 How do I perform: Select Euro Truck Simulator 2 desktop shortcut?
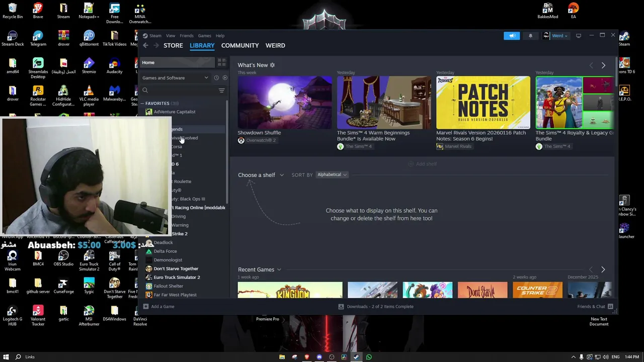click(x=89, y=260)
